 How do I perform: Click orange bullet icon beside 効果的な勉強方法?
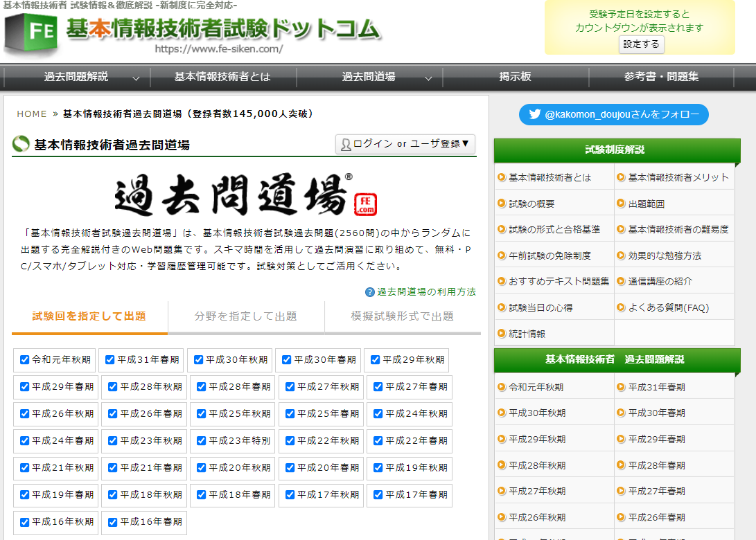(x=621, y=255)
